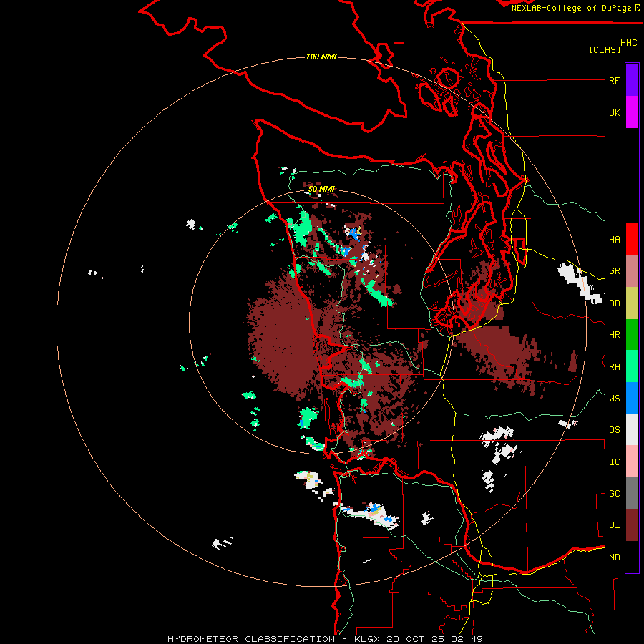Click the 'BI' legend label

pos(614,525)
